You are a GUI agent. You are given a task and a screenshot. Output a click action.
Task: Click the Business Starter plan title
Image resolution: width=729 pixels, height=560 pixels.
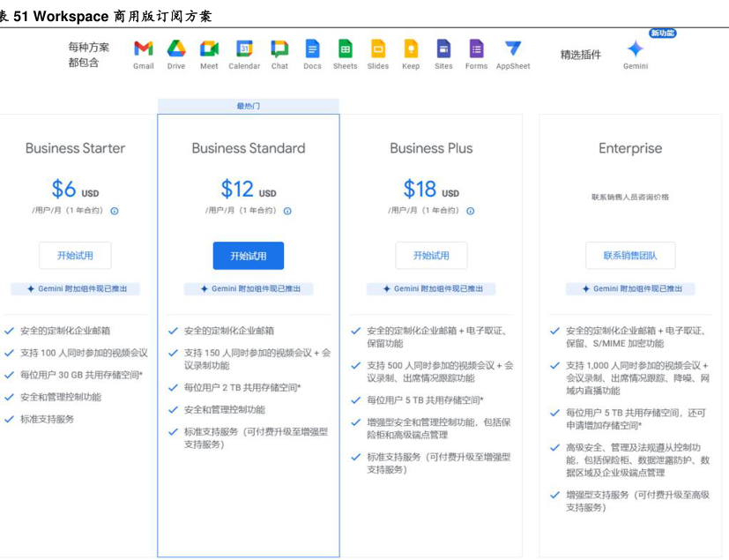(x=75, y=148)
